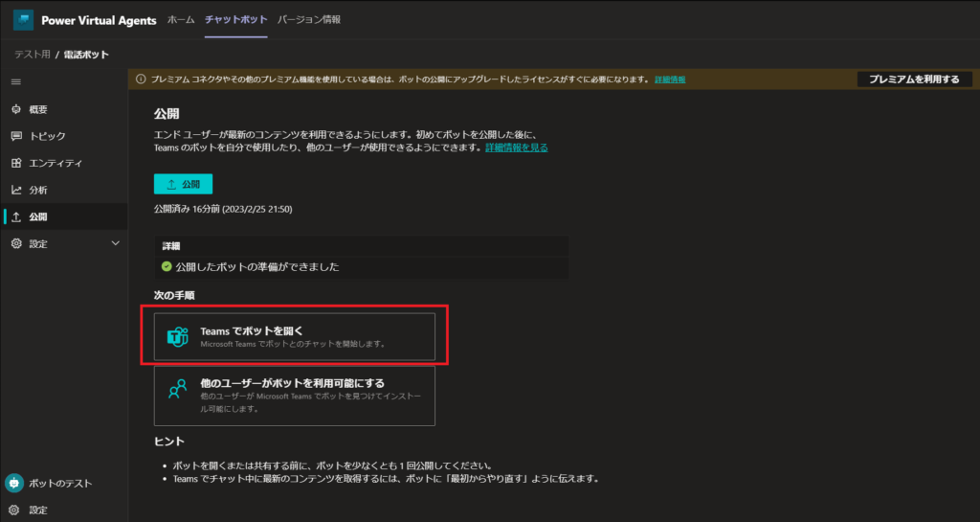Click the green checkmark status icon
Image resolution: width=980 pixels, height=522 pixels.
(x=167, y=266)
